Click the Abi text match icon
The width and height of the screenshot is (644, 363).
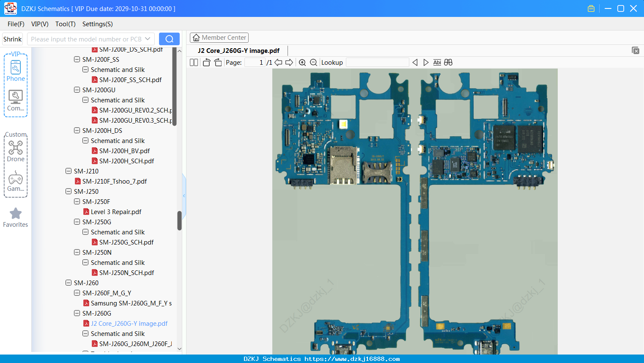click(x=437, y=63)
